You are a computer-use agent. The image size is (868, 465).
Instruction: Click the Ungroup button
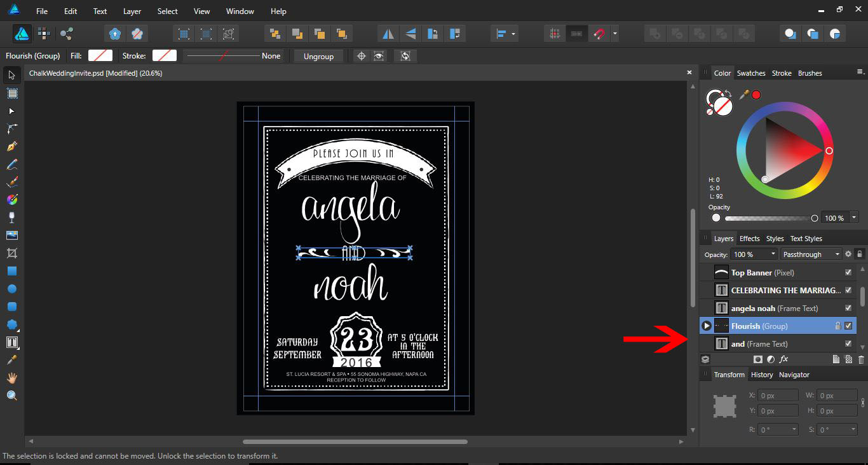click(x=318, y=56)
